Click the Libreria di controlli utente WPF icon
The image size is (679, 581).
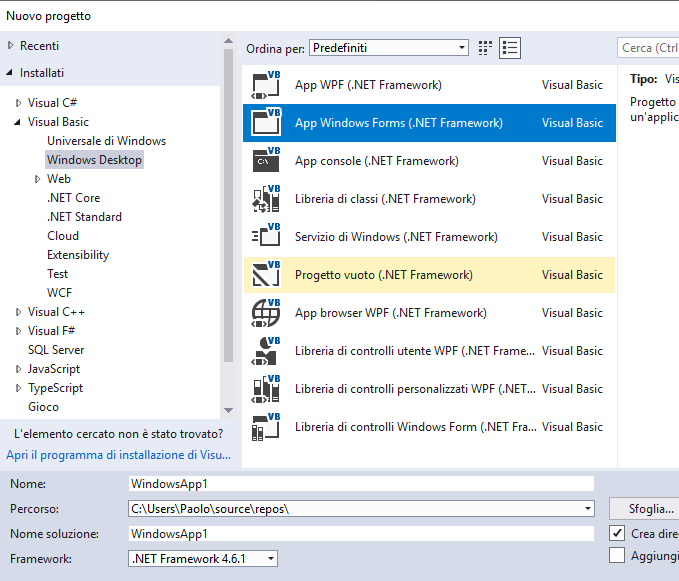coord(266,351)
